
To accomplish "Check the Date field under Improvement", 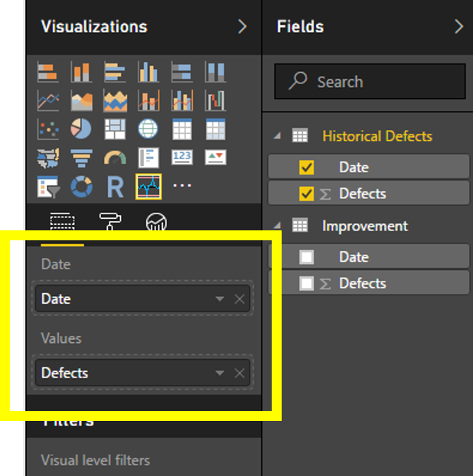I will tap(307, 257).
